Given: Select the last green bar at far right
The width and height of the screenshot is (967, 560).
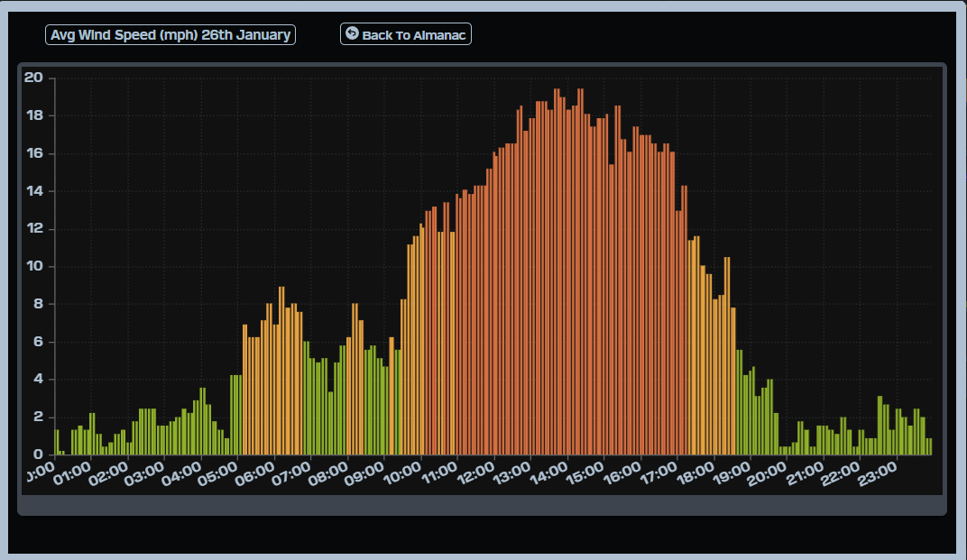Looking at the screenshot, I should 929,446.
